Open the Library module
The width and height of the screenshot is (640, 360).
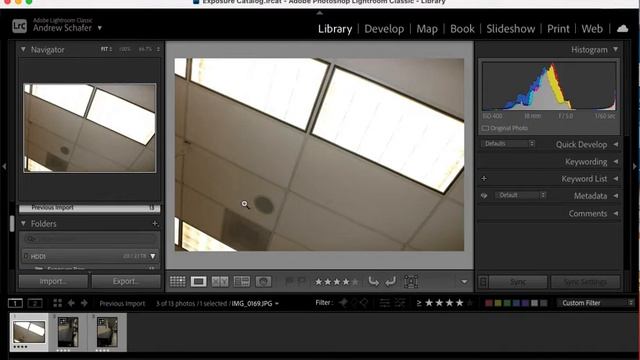[x=335, y=29]
